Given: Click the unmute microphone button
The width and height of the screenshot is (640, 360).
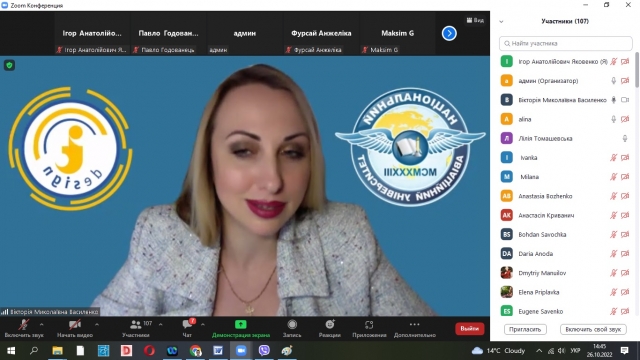Looking at the screenshot, I should click(24, 328).
